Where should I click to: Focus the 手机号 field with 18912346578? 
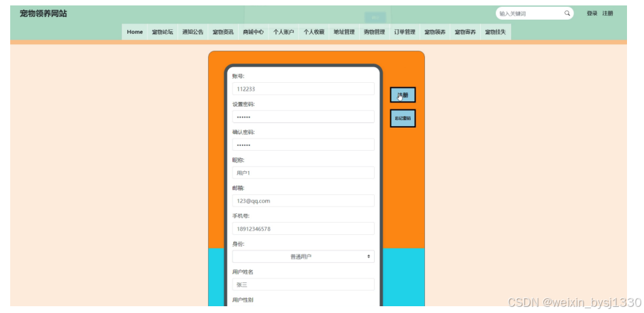click(x=303, y=229)
